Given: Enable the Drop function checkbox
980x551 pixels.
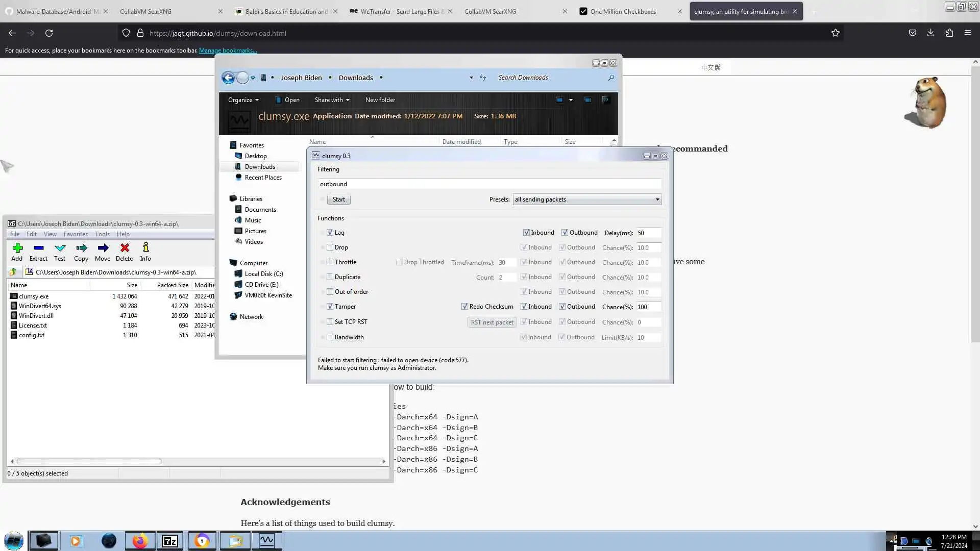Looking at the screenshot, I should [x=330, y=247].
